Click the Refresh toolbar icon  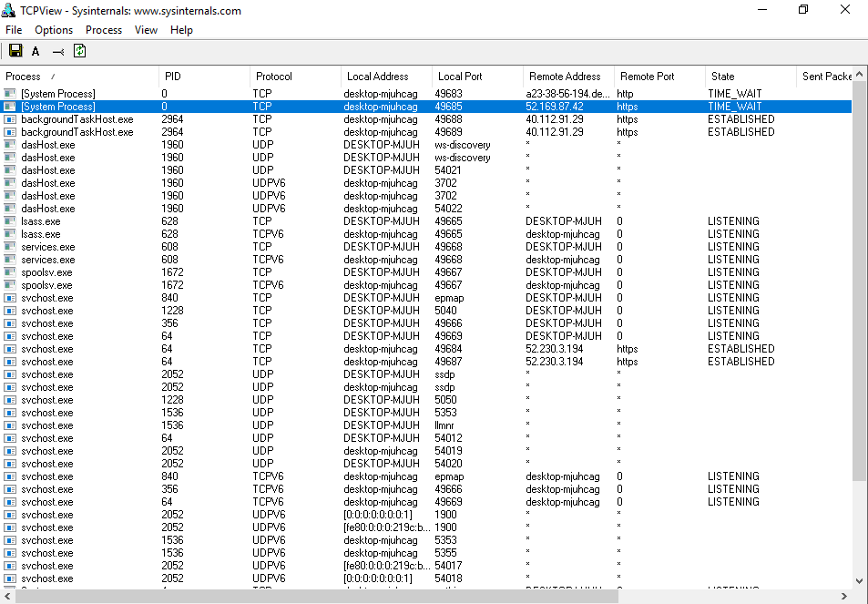coord(80,51)
